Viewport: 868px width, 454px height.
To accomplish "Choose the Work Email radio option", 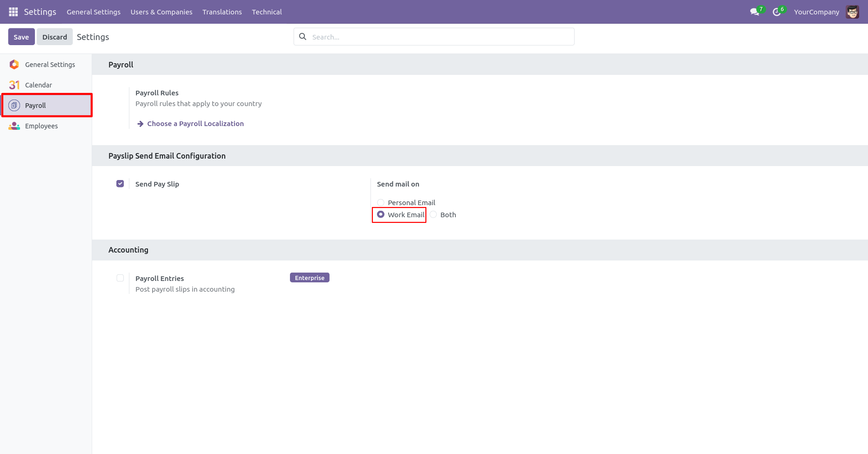I will 381,215.
